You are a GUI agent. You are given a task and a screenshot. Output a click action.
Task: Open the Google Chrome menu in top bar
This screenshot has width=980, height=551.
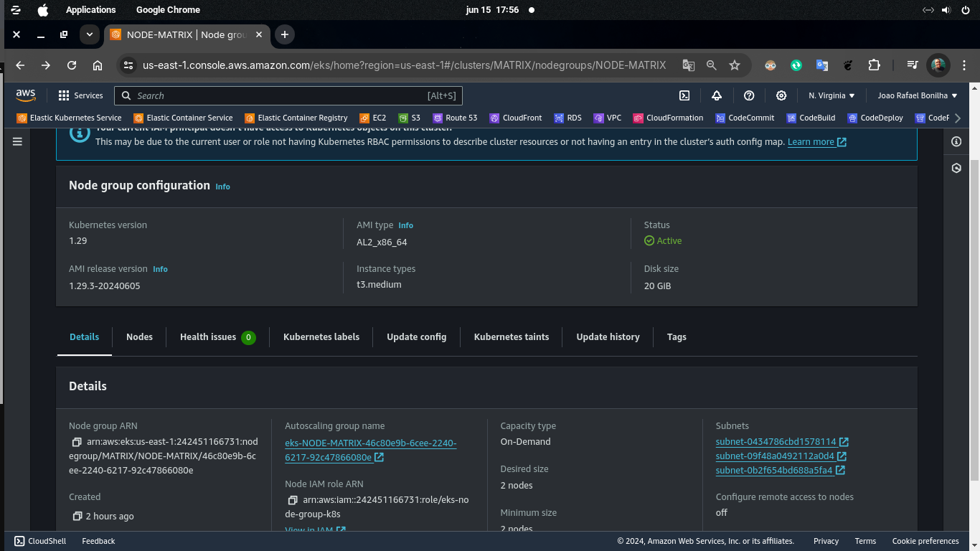tap(168, 10)
